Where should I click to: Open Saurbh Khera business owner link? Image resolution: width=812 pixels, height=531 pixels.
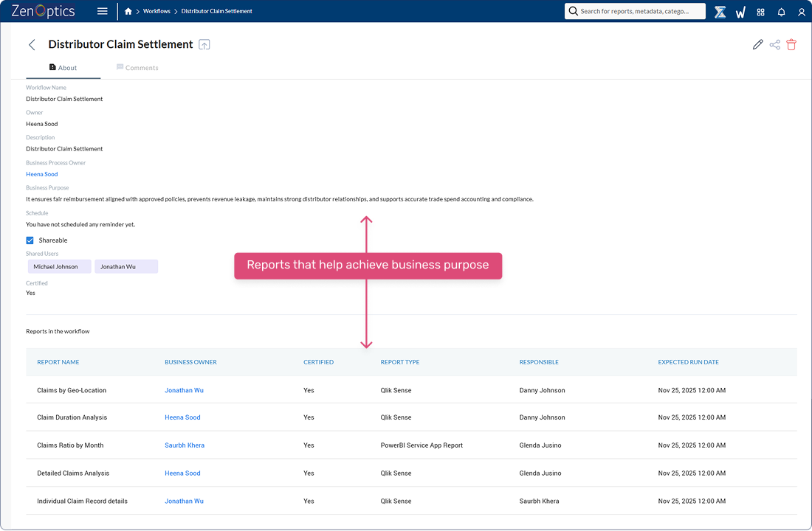(185, 445)
